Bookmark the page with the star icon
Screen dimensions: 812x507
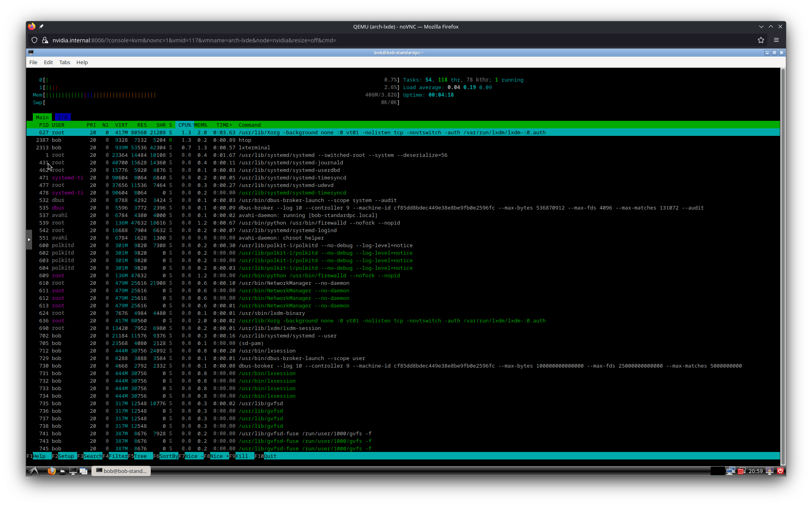click(x=761, y=40)
